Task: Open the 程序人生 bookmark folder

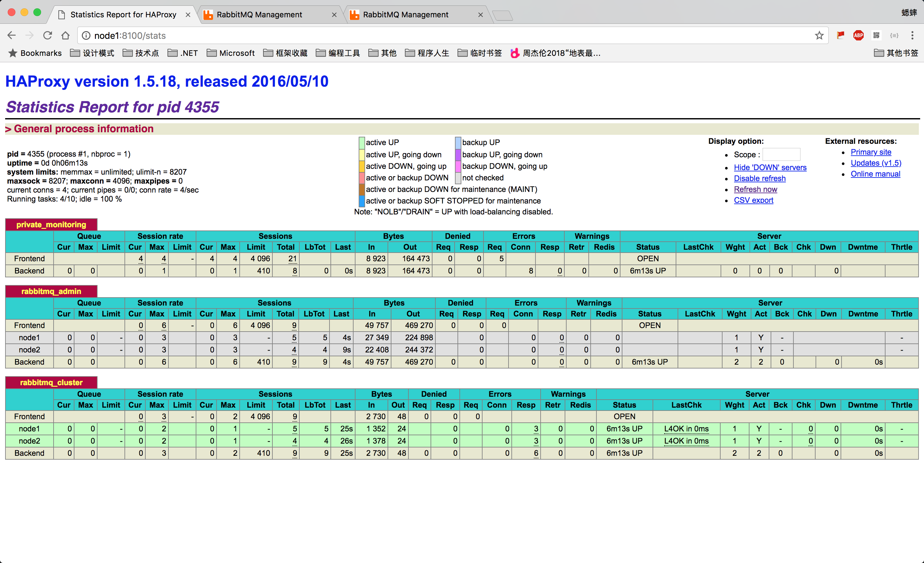Action: click(x=427, y=53)
